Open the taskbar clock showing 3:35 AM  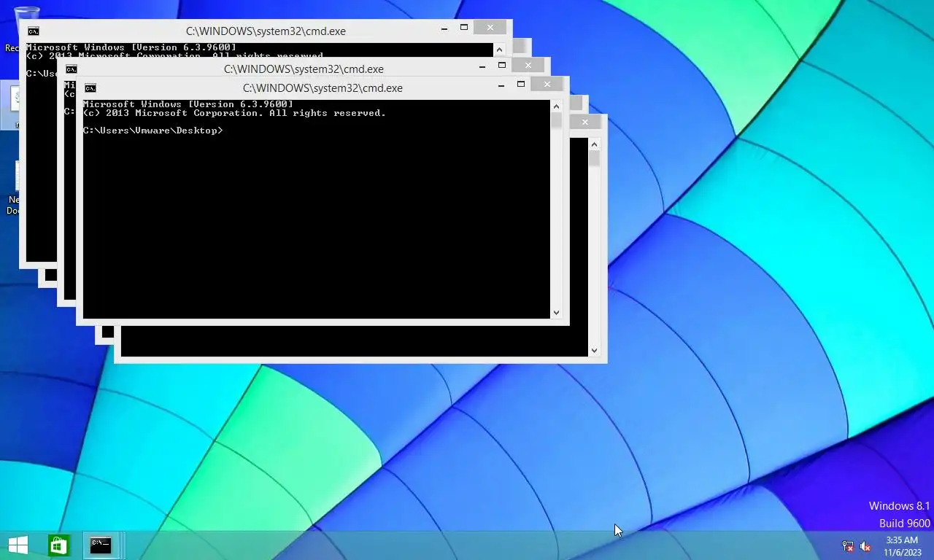(x=902, y=546)
